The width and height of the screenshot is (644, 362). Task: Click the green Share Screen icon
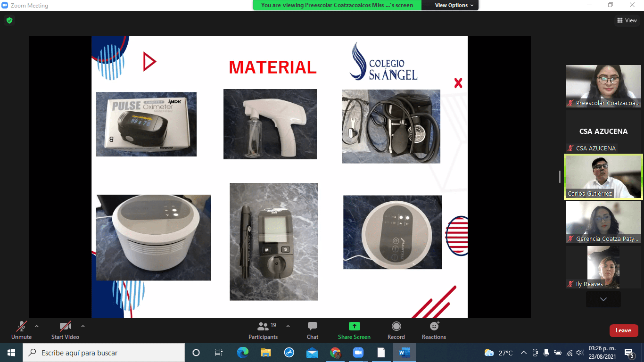[x=354, y=326]
